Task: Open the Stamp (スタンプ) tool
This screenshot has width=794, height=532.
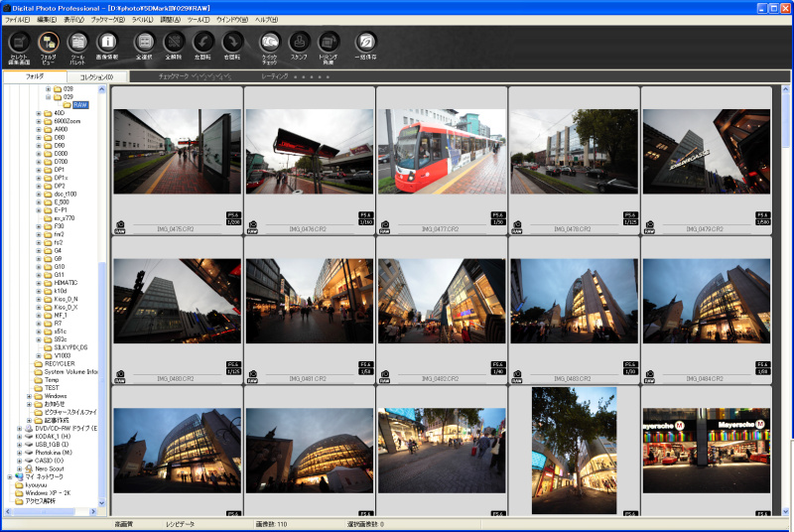Action: [299, 43]
